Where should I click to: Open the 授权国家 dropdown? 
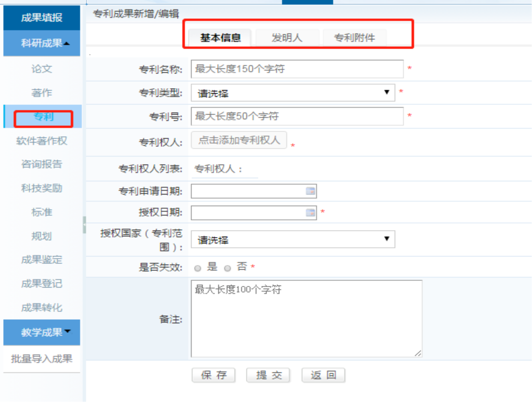click(293, 239)
